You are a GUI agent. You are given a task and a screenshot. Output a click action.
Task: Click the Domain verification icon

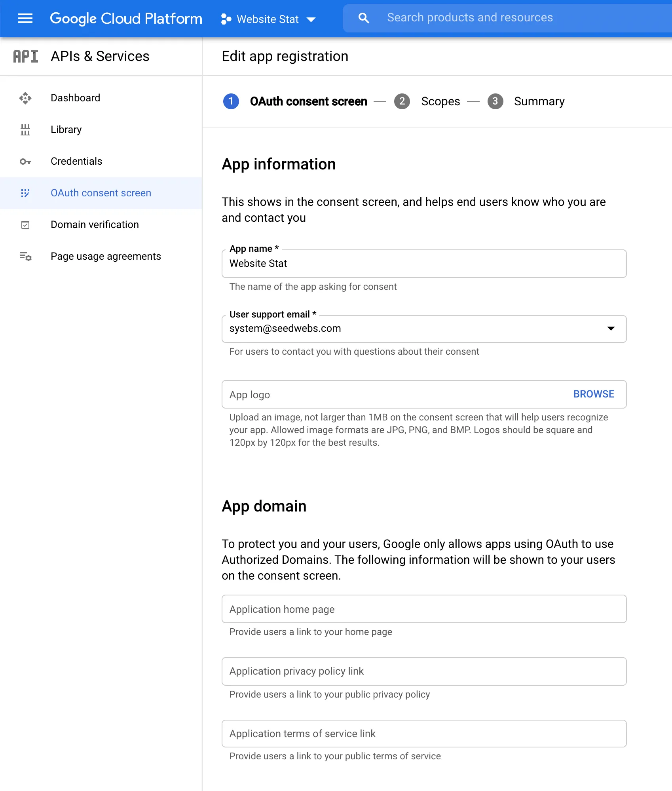(25, 224)
